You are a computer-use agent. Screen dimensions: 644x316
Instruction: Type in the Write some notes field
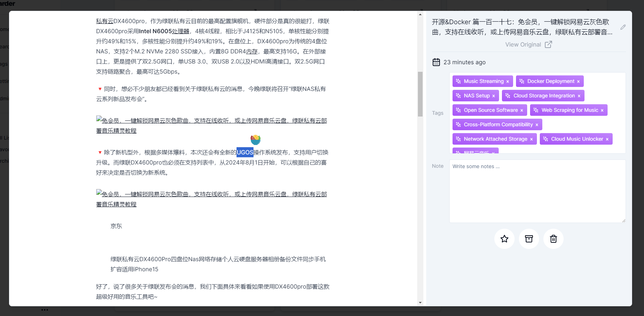point(537,191)
